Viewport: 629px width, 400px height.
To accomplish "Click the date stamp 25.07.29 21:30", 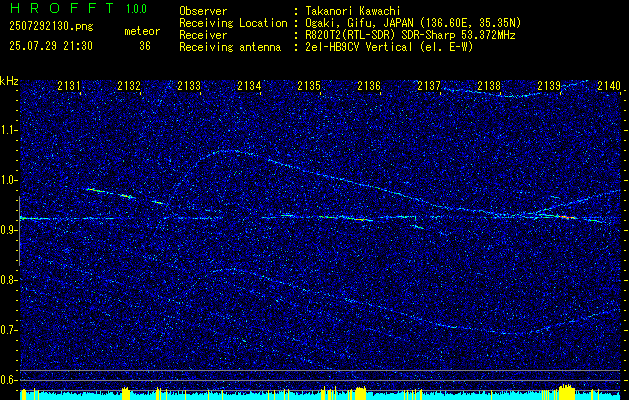I will pyautogui.click(x=51, y=46).
